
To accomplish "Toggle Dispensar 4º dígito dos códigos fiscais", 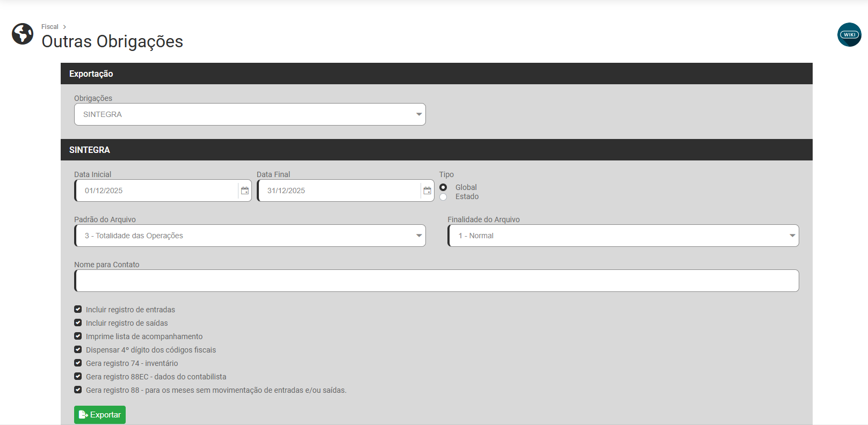I will [x=78, y=350].
